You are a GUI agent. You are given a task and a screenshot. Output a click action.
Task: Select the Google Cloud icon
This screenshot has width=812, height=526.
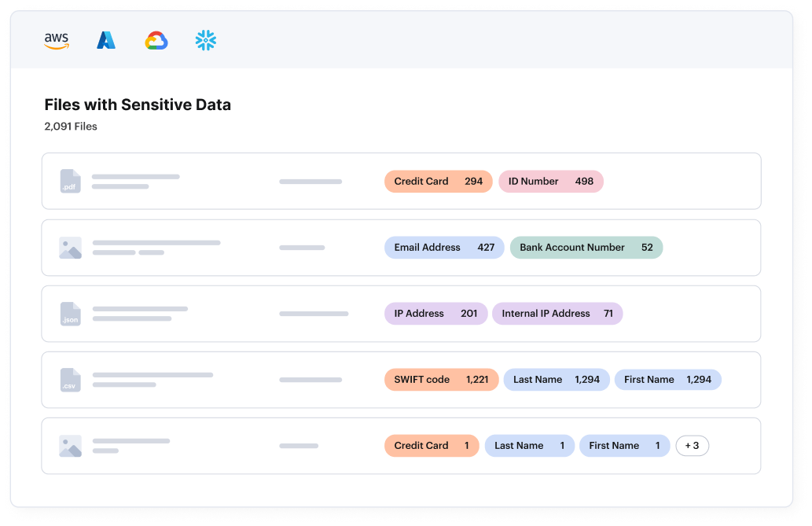(x=156, y=40)
